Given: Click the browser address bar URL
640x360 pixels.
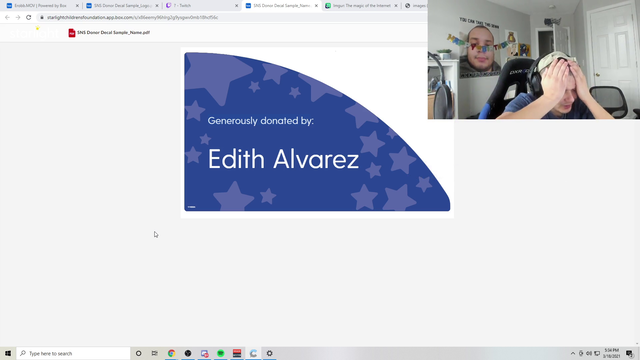Looking at the screenshot, I should click(x=133, y=18).
